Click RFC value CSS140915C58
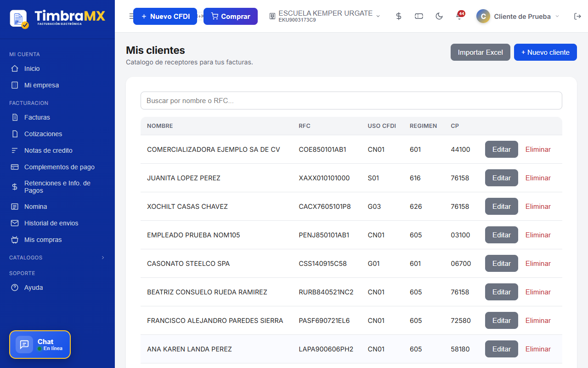This screenshot has width=588, height=368. click(x=322, y=264)
